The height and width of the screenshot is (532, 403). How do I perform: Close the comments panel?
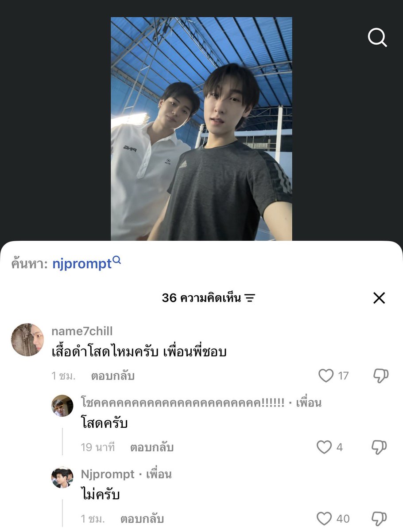click(x=379, y=298)
